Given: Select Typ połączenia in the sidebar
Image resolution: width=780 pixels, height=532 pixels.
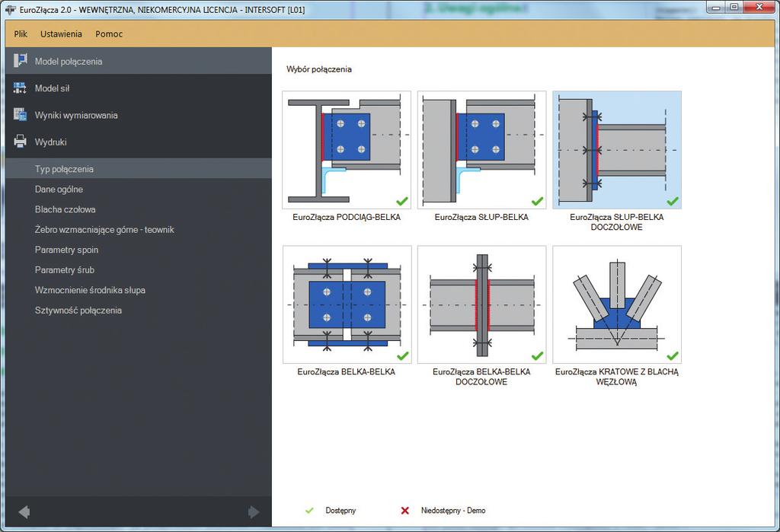Looking at the screenshot, I should 139,168.
